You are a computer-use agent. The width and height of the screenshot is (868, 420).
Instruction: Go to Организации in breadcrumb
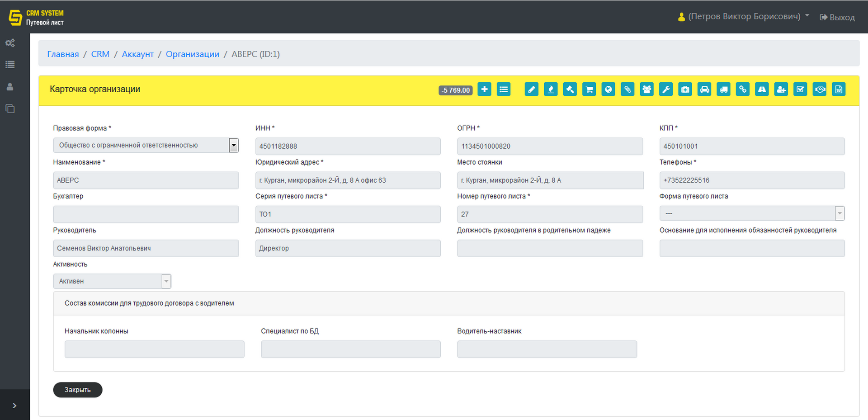[192, 54]
